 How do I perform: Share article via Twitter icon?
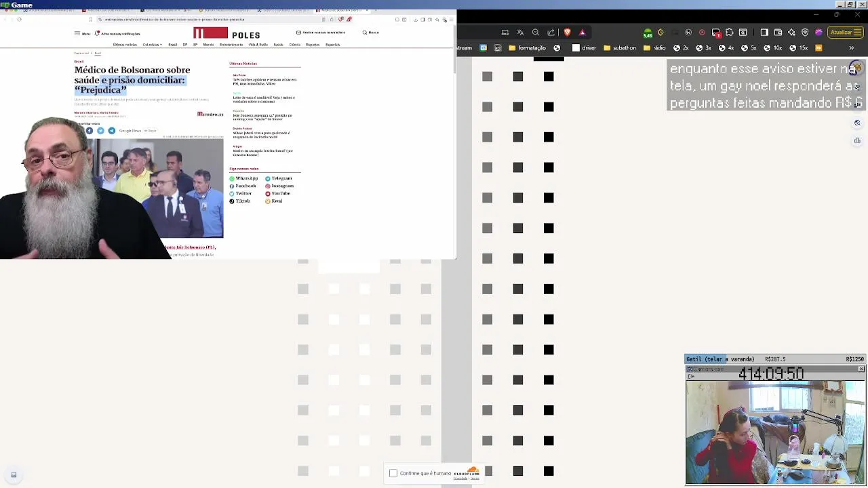100,131
